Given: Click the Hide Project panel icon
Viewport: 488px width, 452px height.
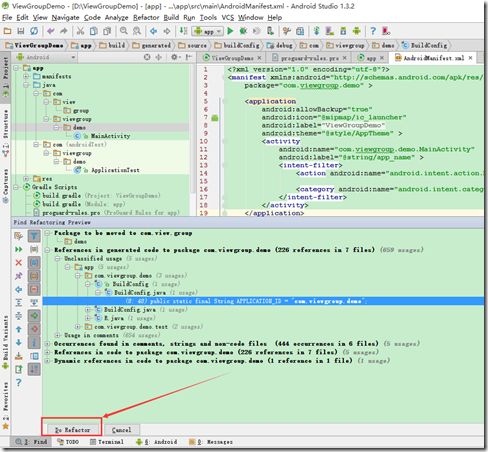Looking at the screenshot, I should 188,57.
